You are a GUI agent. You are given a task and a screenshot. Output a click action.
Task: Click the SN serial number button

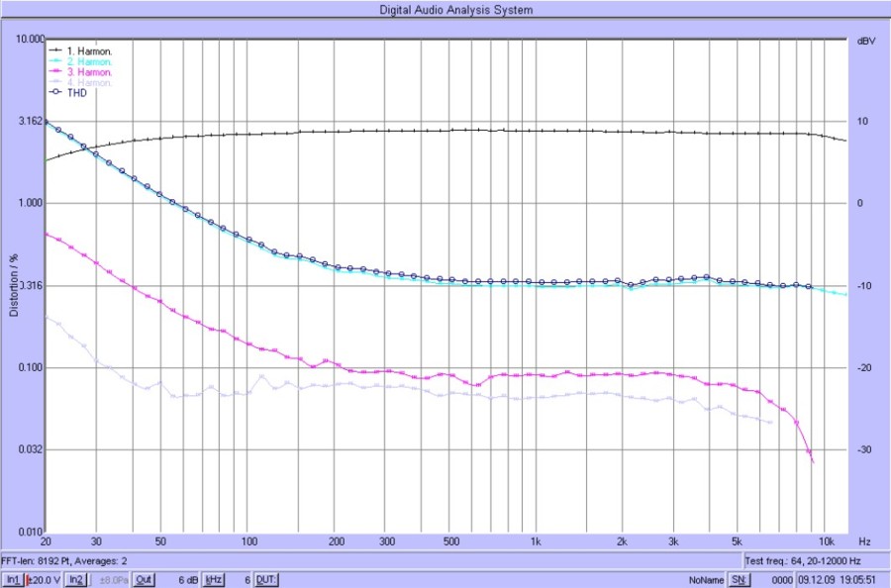[x=738, y=579]
